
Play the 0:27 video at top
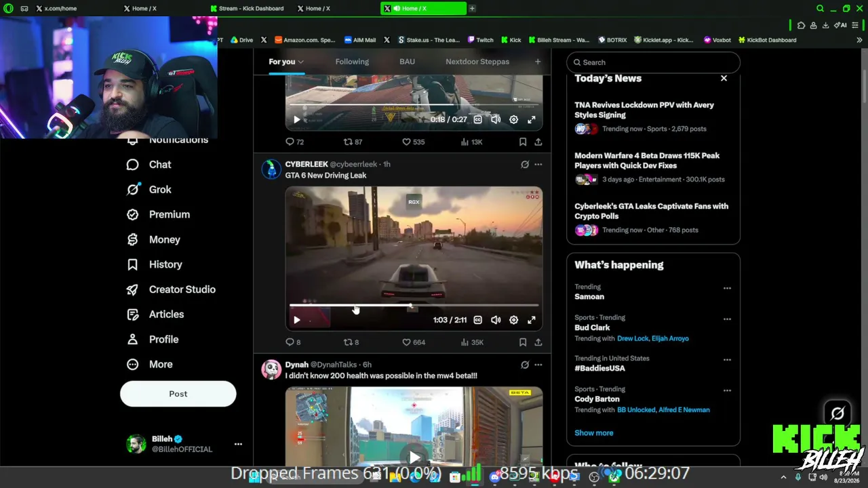tap(296, 119)
